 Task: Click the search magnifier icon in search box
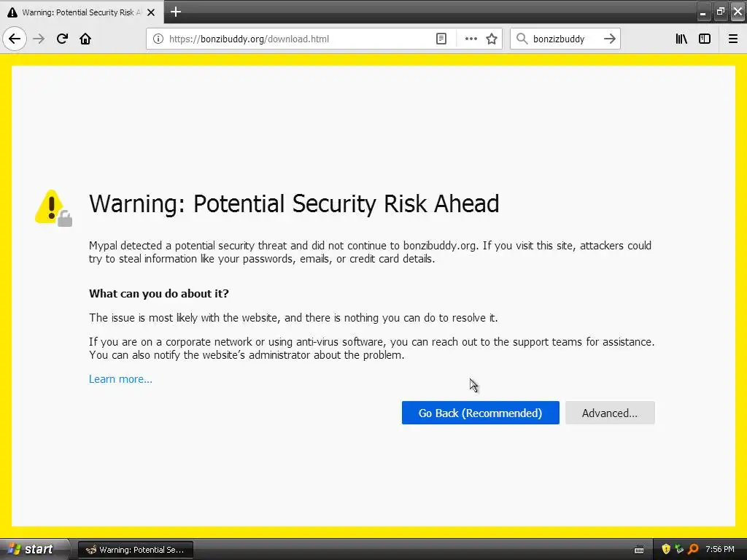tap(522, 39)
